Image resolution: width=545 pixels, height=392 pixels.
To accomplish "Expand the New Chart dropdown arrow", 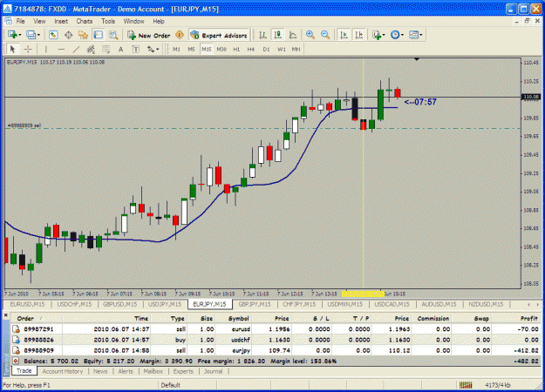I will (x=20, y=35).
